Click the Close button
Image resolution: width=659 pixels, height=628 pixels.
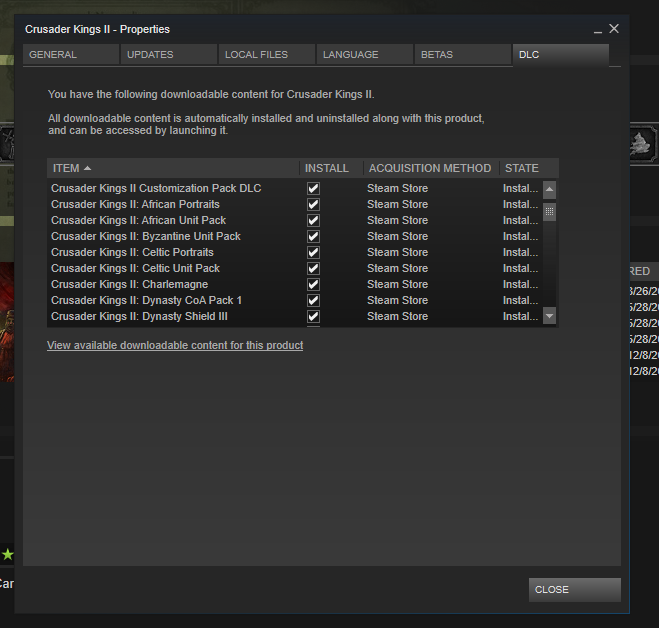pyautogui.click(x=574, y=590)
